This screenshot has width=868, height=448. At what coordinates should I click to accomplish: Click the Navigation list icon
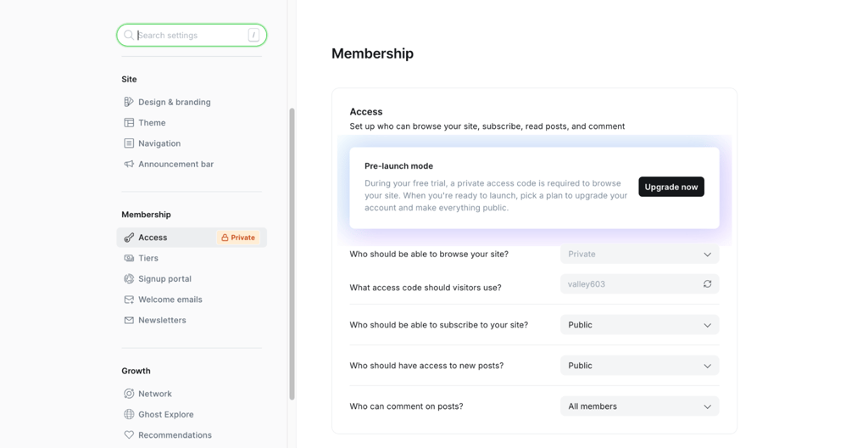coord(129,143)
